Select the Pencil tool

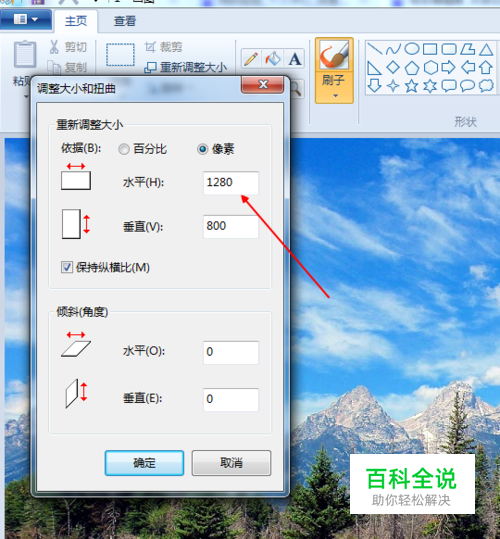tap(251, 58)
